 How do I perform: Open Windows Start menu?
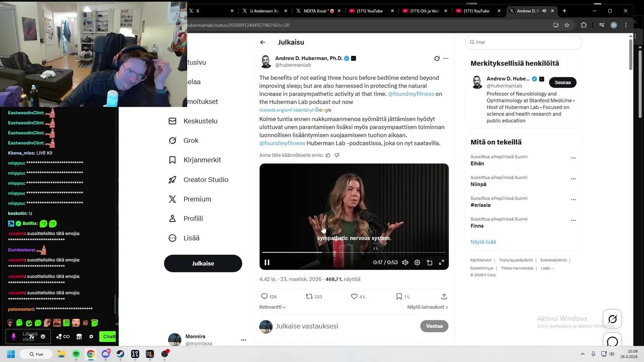(x=11, y=354)
